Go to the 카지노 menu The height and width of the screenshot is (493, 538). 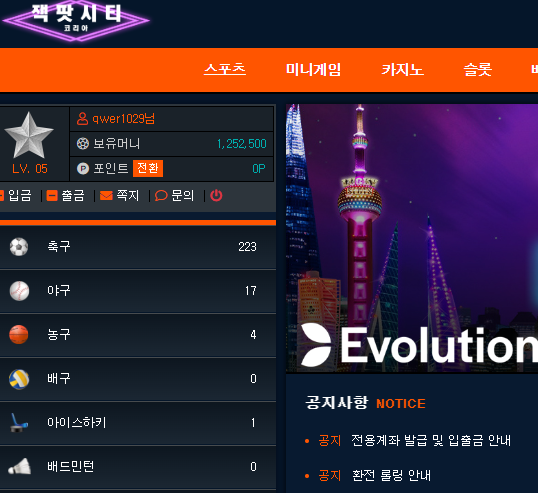click(403, 70)
